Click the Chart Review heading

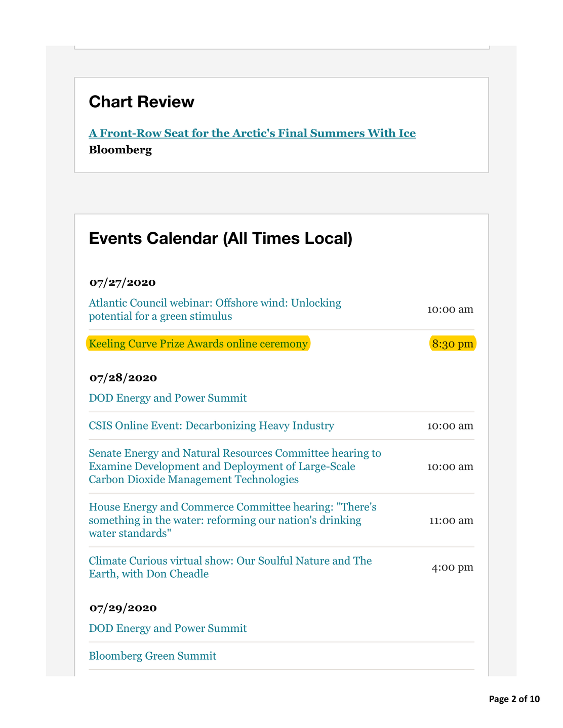pos(141,102)
